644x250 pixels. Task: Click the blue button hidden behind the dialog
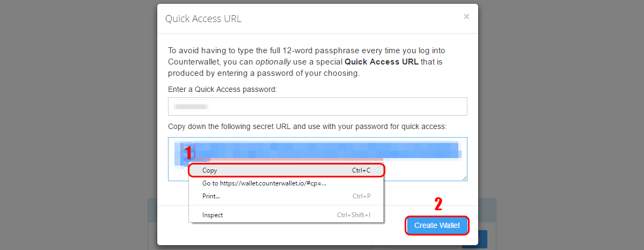pyautogui.click(x=474, y=239)
